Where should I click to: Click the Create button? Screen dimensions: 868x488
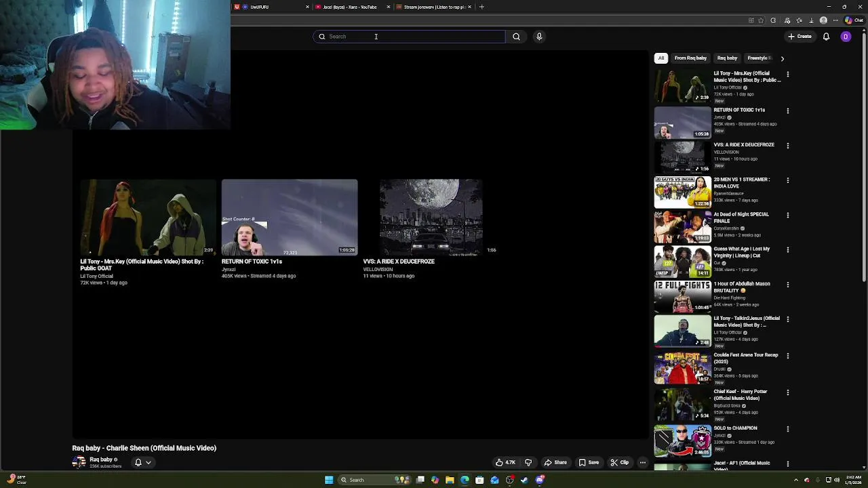800,37
